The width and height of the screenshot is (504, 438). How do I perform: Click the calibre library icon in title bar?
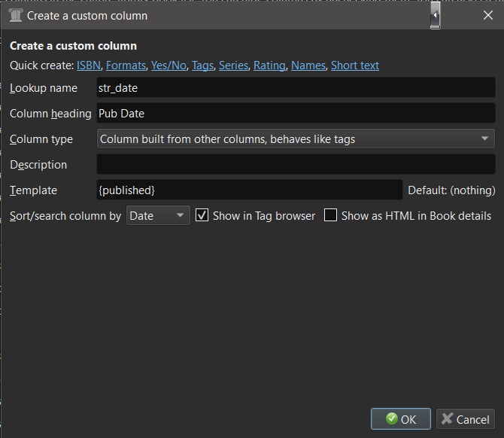coord(15,15)
